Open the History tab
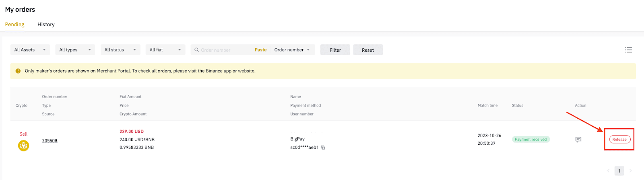644x180 pixels. coord(46,24)
